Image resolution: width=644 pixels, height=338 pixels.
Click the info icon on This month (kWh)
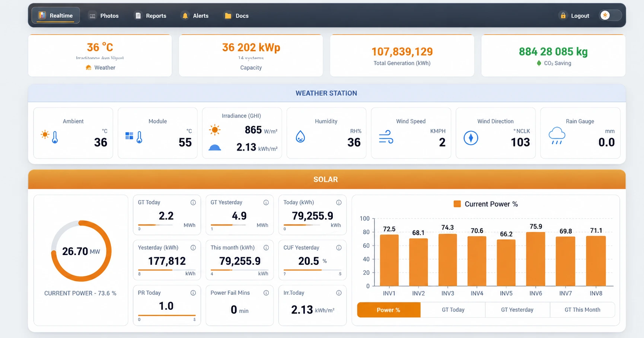(x=266, y=248)
